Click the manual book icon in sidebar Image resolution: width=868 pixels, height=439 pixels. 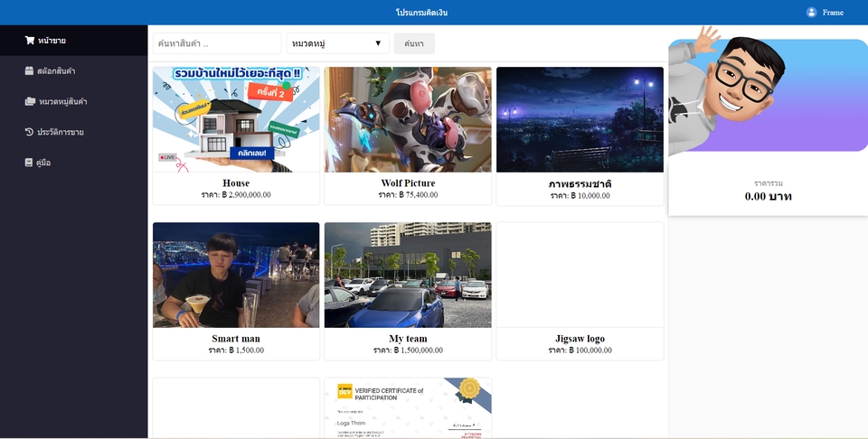pyautogui.click(x=29, y=163)
